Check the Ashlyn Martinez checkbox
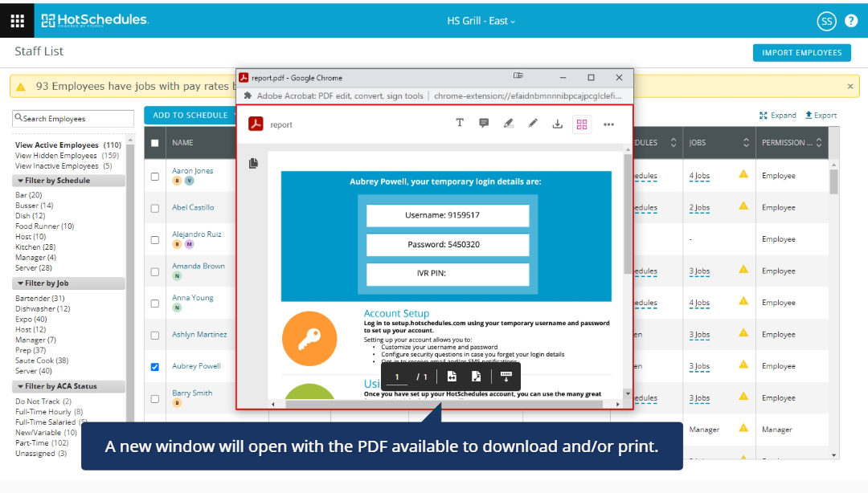 (x=155, y=336)
